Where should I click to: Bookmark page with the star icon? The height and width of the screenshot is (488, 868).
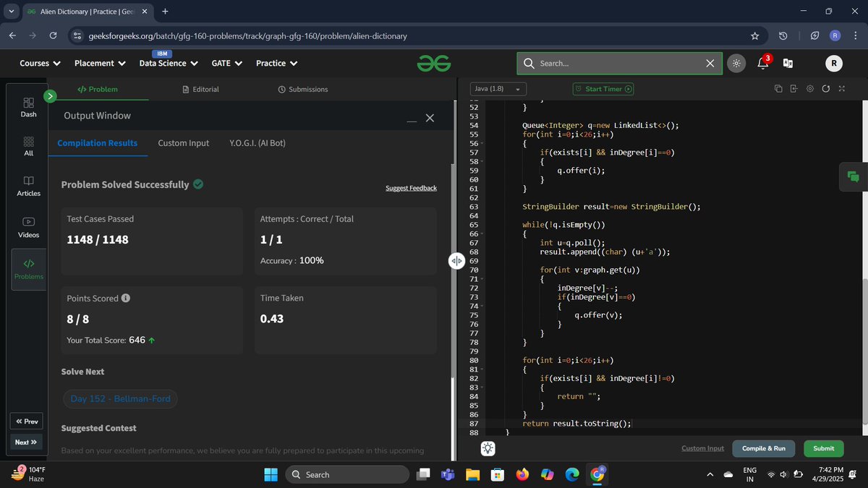pos(755,35)
